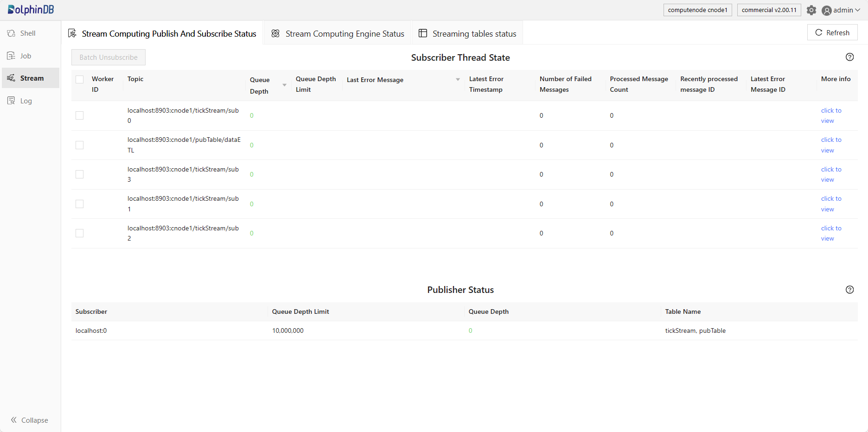
Task: Switch to Streaming tables status tab
Action: pyautogui.click(x=467, y=33)
